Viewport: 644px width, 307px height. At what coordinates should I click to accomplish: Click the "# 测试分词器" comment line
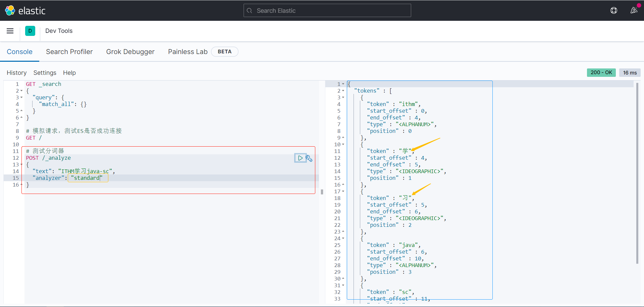45,151
